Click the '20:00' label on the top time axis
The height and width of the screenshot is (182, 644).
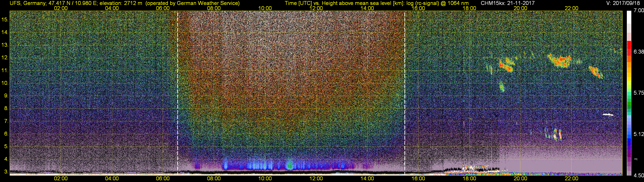tap(521, 8)
